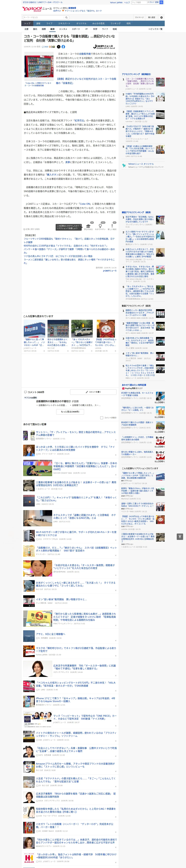The image size is (186, 868).
Task: Click the blue web search button
Action: pos(161,2)
